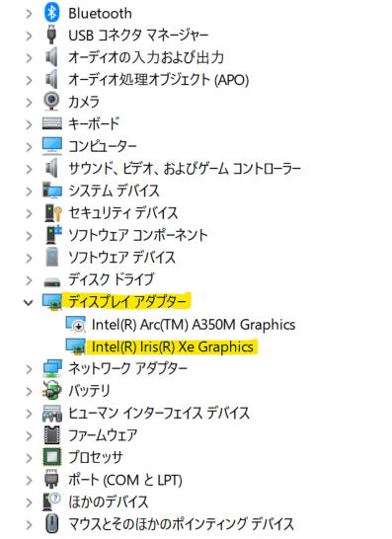Expand the キーボード category arrow
Screen dimensions: 392x539
[29, 124]
